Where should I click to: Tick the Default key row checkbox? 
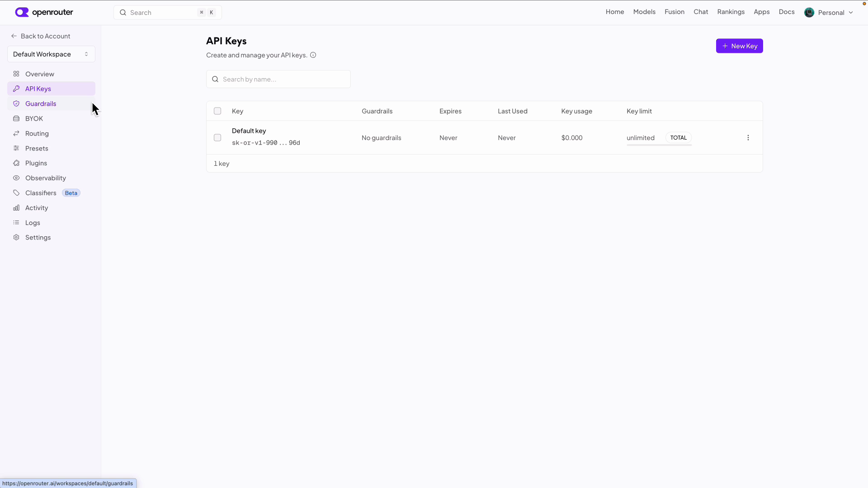217,138
